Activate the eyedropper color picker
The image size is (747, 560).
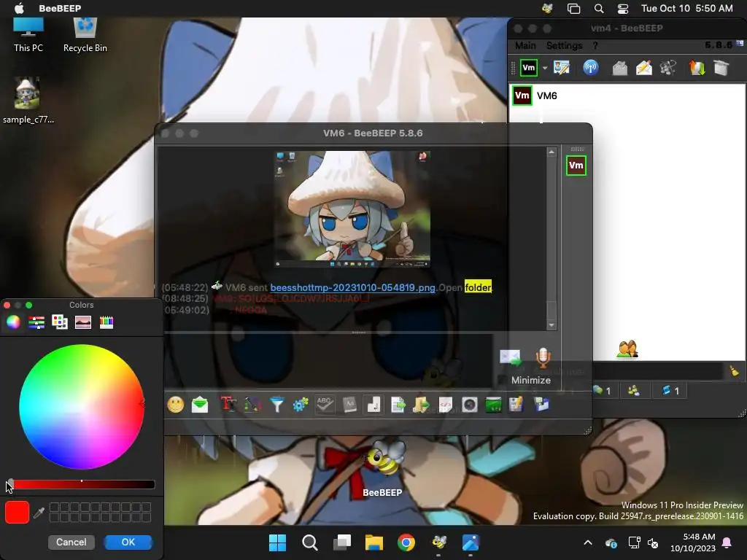coord(39,513)
